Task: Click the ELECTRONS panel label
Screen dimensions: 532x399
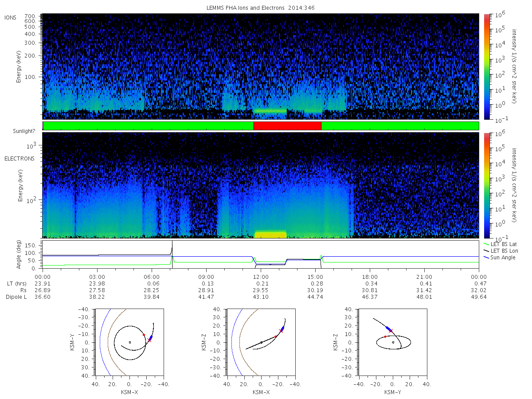Action: point(20,158)
